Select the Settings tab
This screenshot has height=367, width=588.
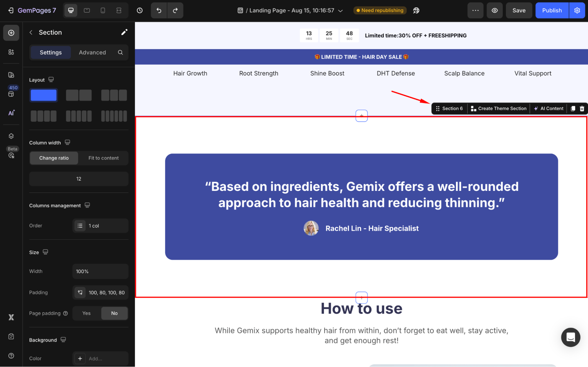(x=51, y=52)
